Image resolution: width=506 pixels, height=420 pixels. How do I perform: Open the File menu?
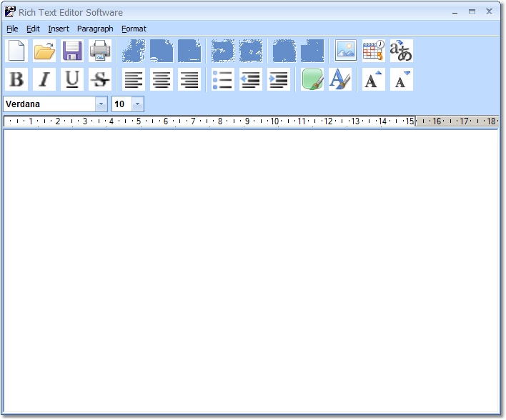coord(12,29)
